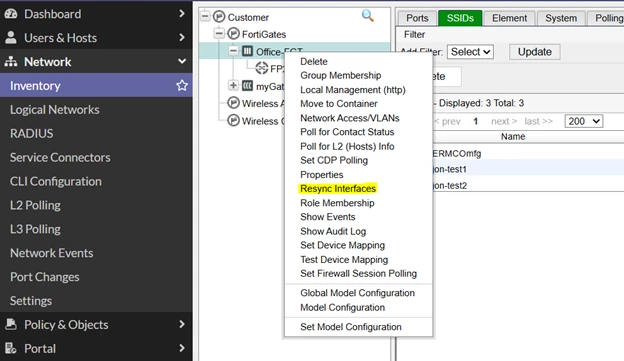Choose Set Device Mapping entry

pos(343,245)
